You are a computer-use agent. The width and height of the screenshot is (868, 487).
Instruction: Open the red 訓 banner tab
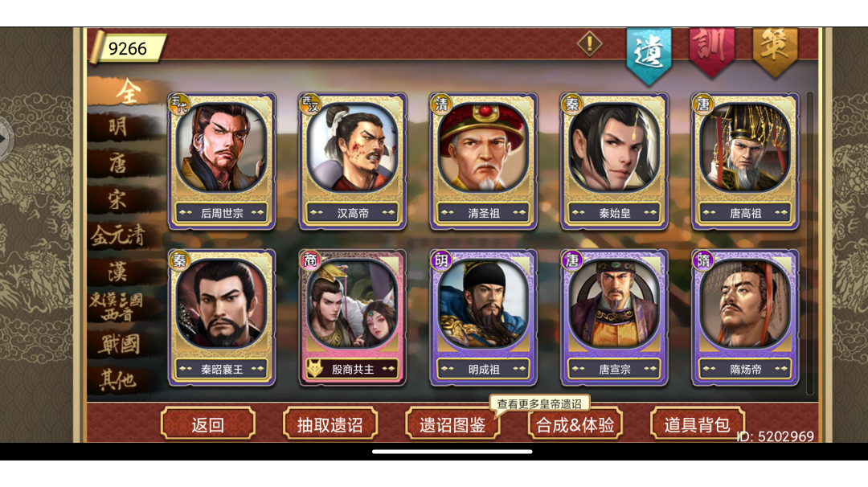pos(712,50)
